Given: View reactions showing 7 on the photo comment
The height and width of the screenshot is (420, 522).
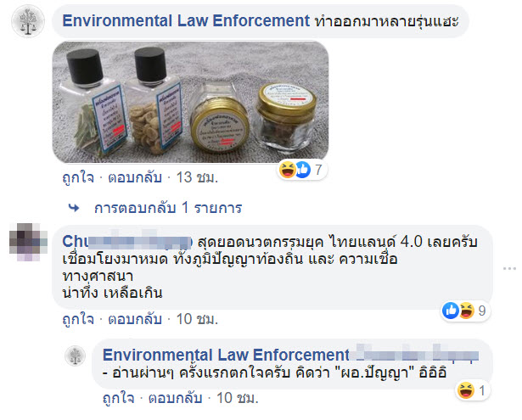Looking at the screenshot, I should pyautogui.click(x=301, y=170).
